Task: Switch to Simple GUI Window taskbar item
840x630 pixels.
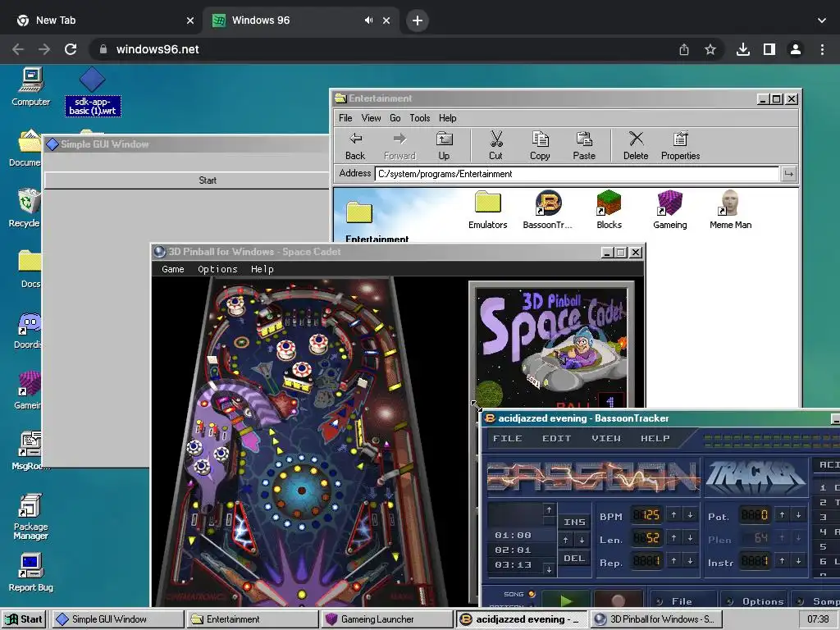Action: click(118, 619)
